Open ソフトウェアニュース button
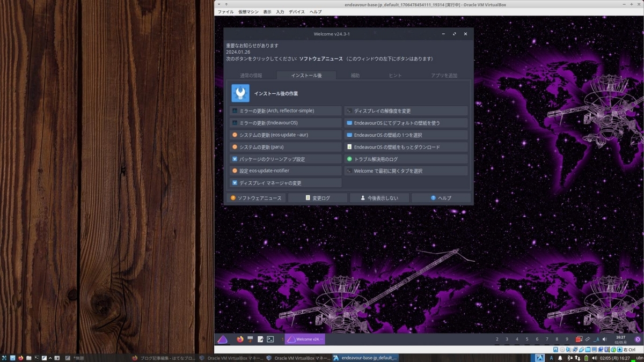 click(256, 198)
